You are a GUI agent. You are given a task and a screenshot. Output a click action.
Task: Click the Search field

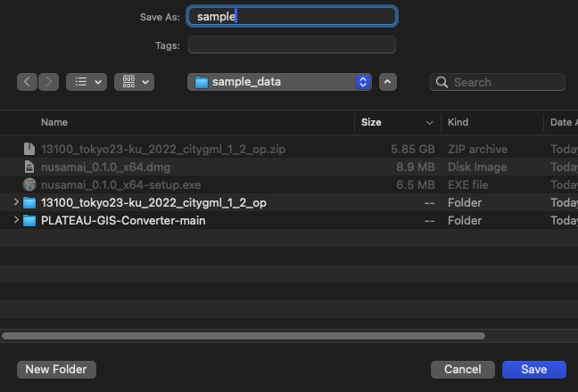coord(506,82)
